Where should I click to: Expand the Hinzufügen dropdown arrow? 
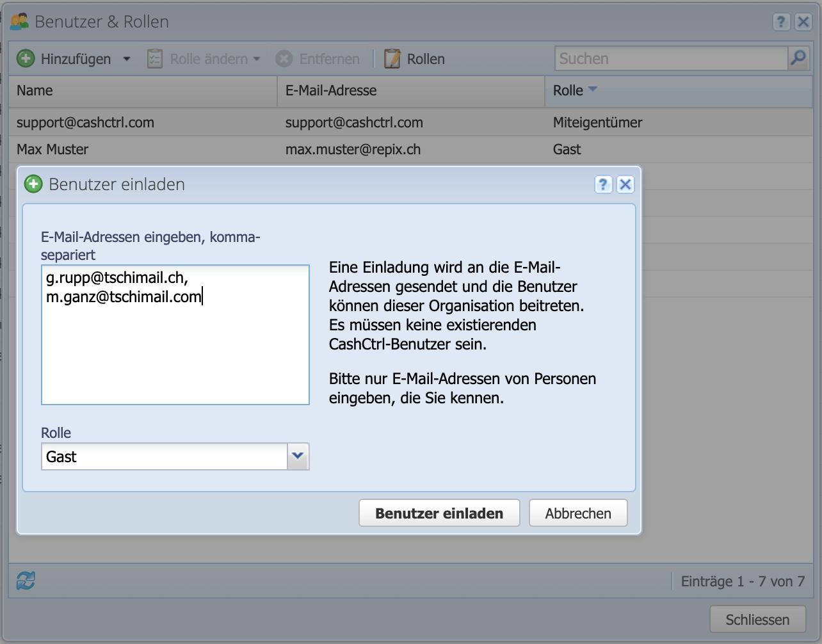[126, 58]
